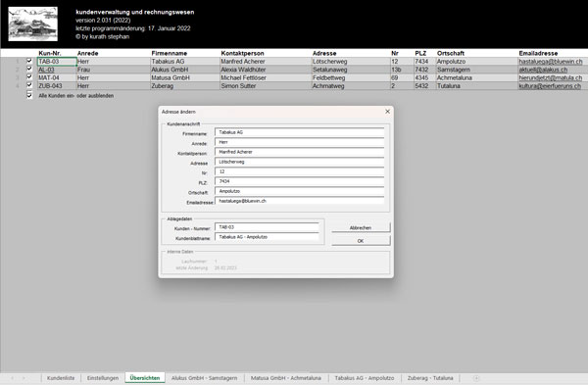588x385 pixels.
Task: Edit the Kontaktperson field Manfred Acherer
Action: 299,152
